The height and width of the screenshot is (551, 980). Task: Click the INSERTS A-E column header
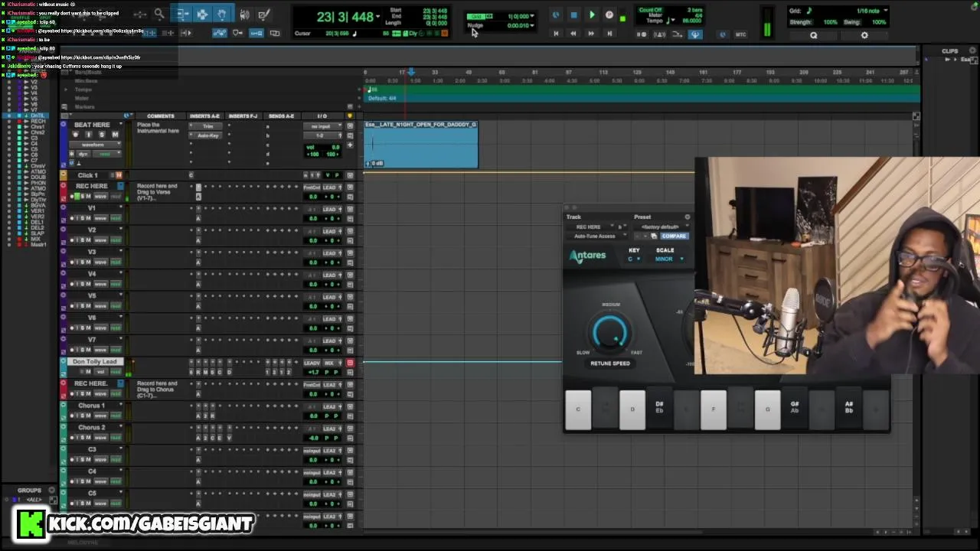204,116
